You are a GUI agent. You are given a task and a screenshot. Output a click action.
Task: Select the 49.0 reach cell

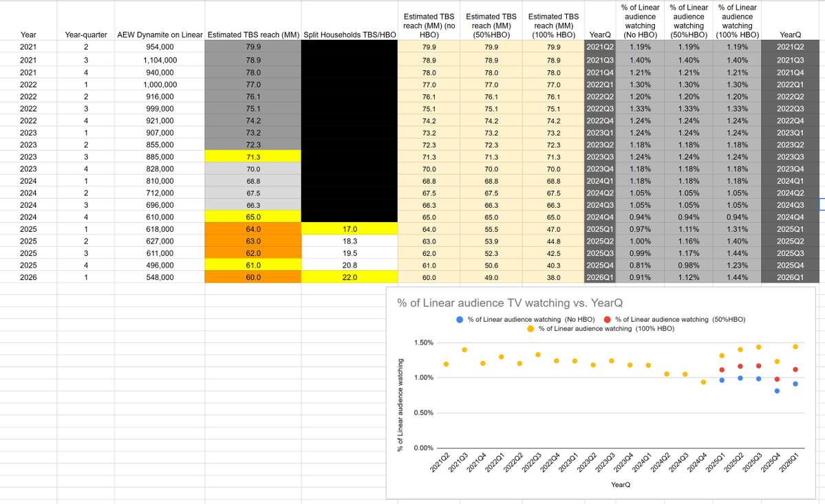[x=491, y=278]
